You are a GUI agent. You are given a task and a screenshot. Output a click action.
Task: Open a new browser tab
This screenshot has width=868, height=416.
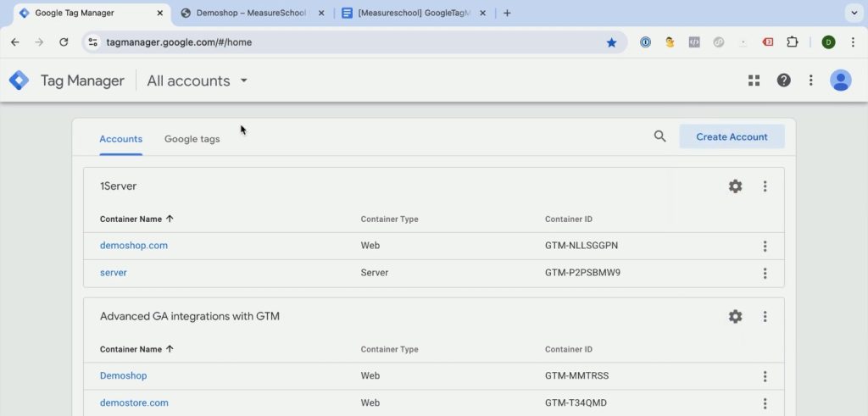click(507, 13)
